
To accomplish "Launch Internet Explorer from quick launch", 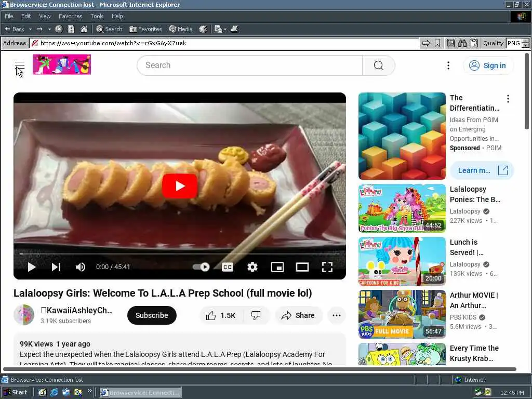I will tap(54, 393).
